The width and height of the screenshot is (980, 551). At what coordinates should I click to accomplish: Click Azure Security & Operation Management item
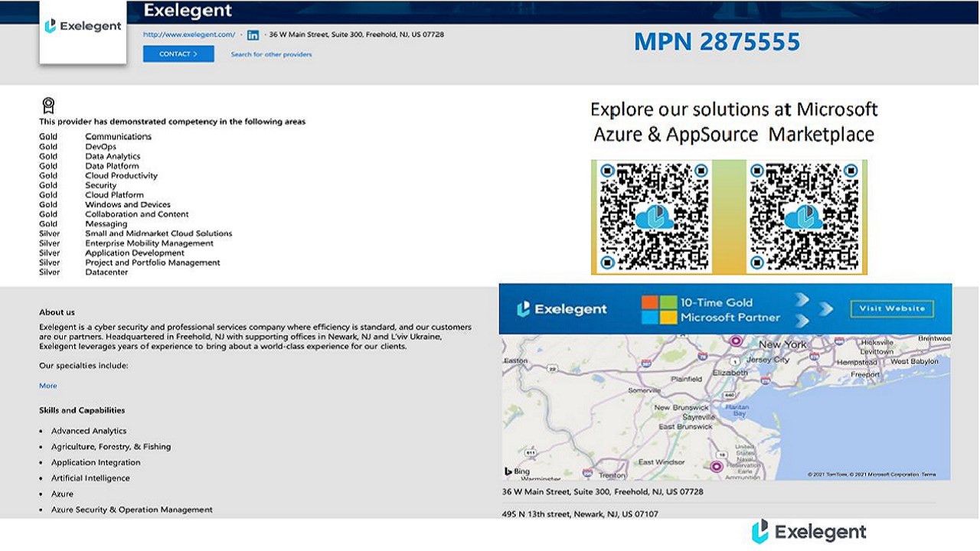click(x=132, y=510)
